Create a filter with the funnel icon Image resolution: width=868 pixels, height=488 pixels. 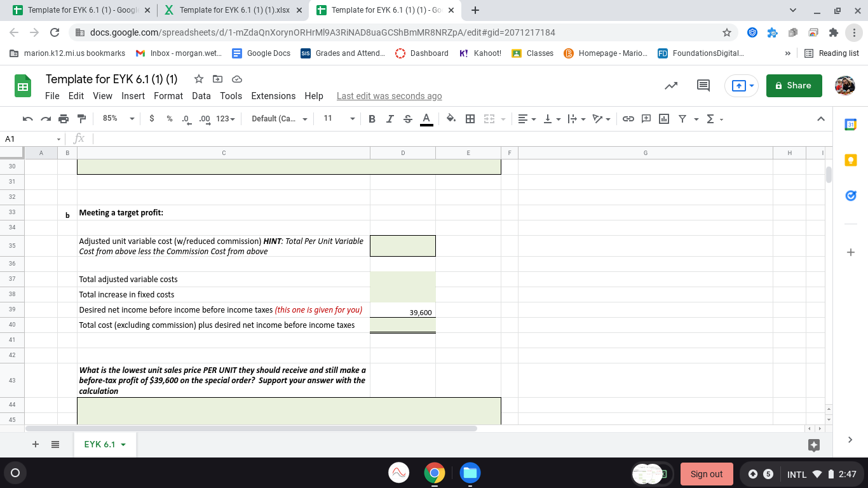[681, 119]
